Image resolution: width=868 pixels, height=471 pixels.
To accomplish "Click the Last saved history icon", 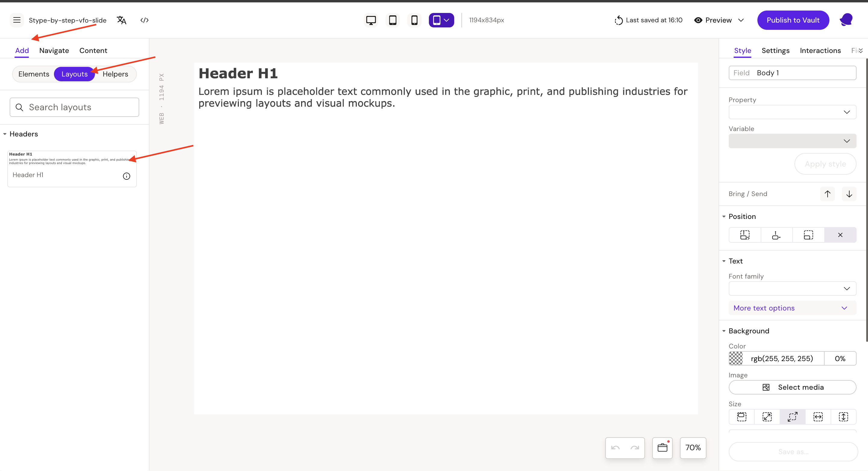I will coord(619,20).
